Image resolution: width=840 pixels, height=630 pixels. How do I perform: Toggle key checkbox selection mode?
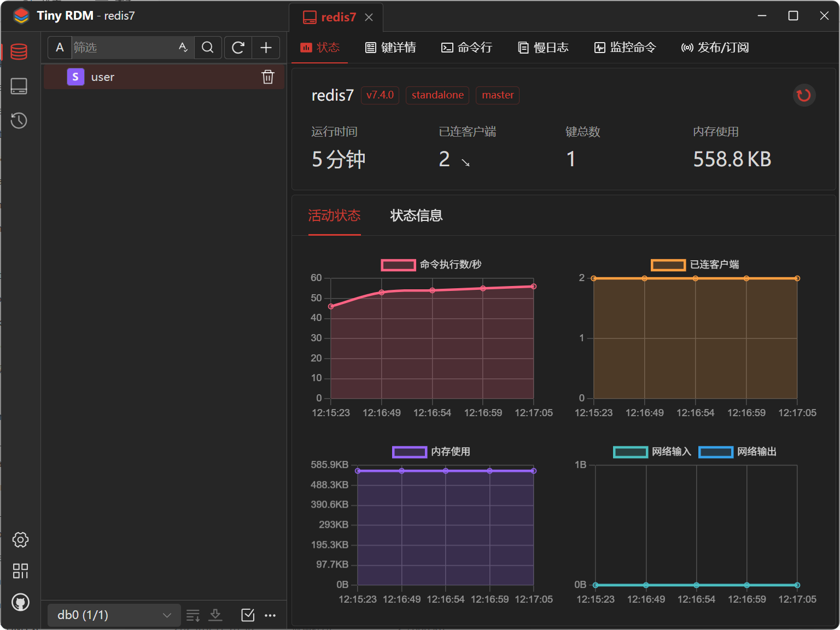(x=248, y=615)
